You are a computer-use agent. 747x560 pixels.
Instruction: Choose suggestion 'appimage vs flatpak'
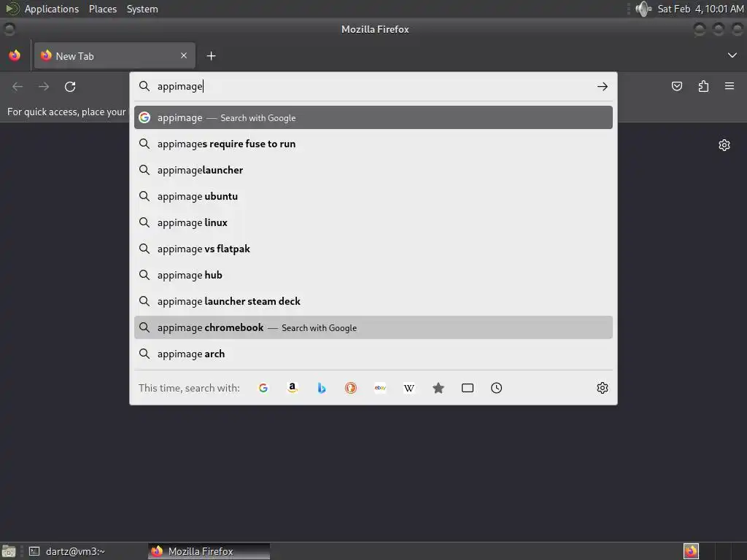[373, 249]
